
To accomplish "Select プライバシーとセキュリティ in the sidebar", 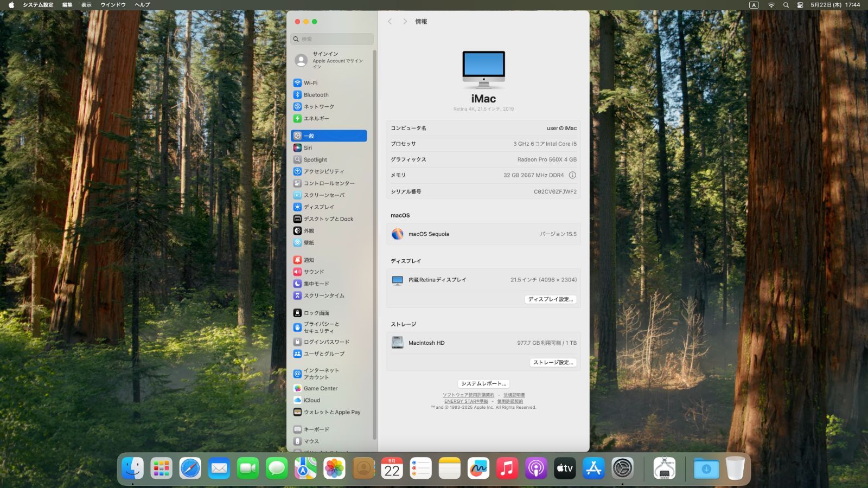I will click(x=329, y=328).
